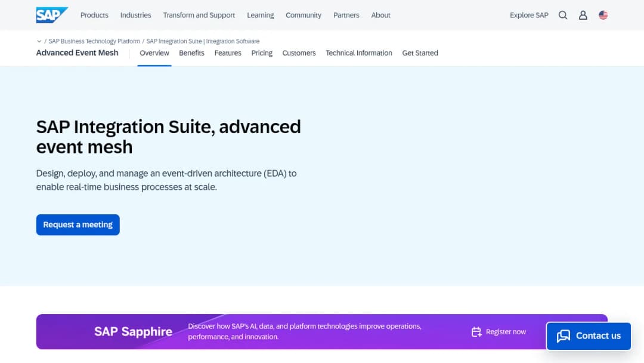Image resolution: width=644 pixels, height=363 pixels.
Task: Open the Community menu
Action: coord(304,15)
